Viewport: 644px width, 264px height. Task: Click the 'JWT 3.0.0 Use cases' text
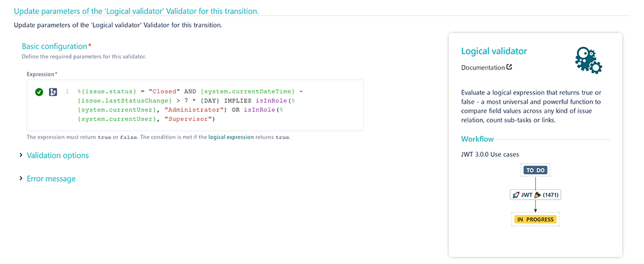[490, 155]
